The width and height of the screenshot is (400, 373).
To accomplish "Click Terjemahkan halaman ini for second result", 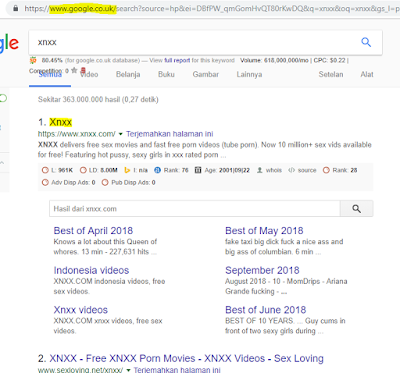I will click(x=177, y=370).
